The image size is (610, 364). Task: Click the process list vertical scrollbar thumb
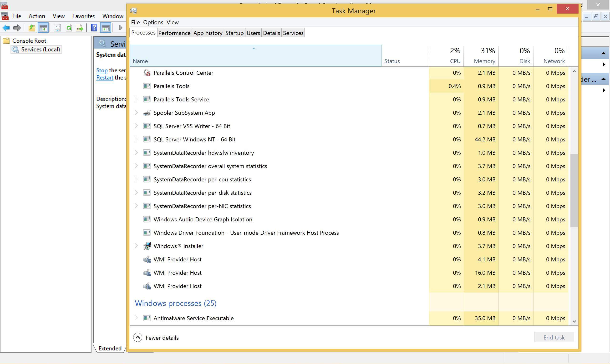pyautogui.click(x=574, y=190)
